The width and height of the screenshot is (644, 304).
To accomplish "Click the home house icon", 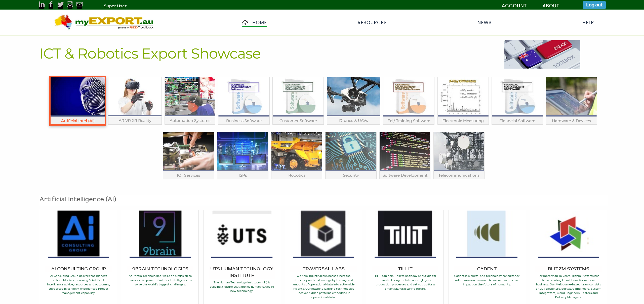I will coord(245,23).
